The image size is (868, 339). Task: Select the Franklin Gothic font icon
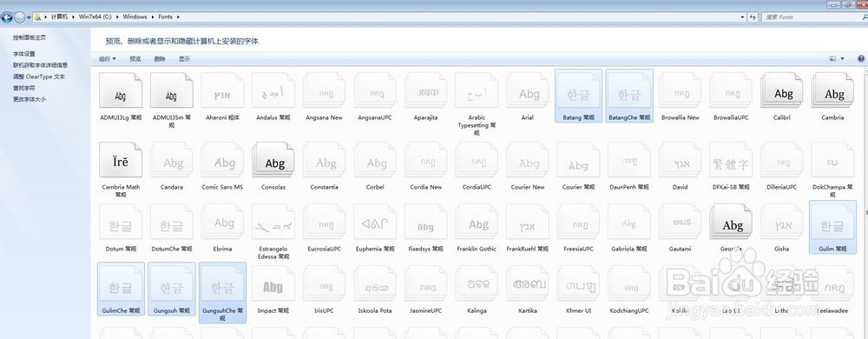(x=477, y=223)
